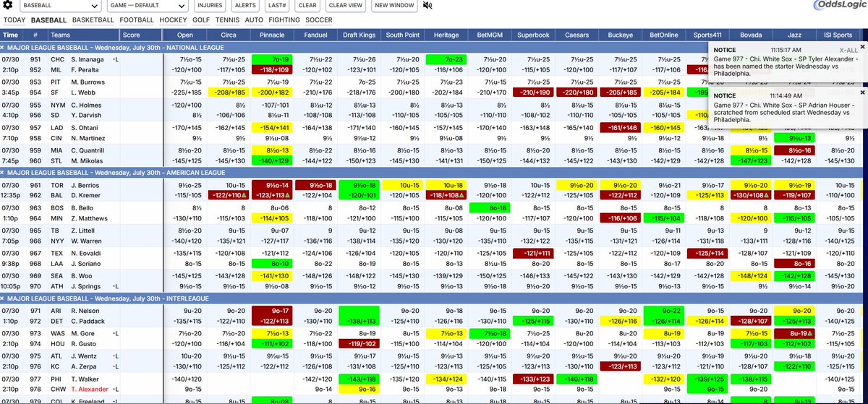
Task: Dismiss all notices with X-ALL
Action: [x=848, y=49]
